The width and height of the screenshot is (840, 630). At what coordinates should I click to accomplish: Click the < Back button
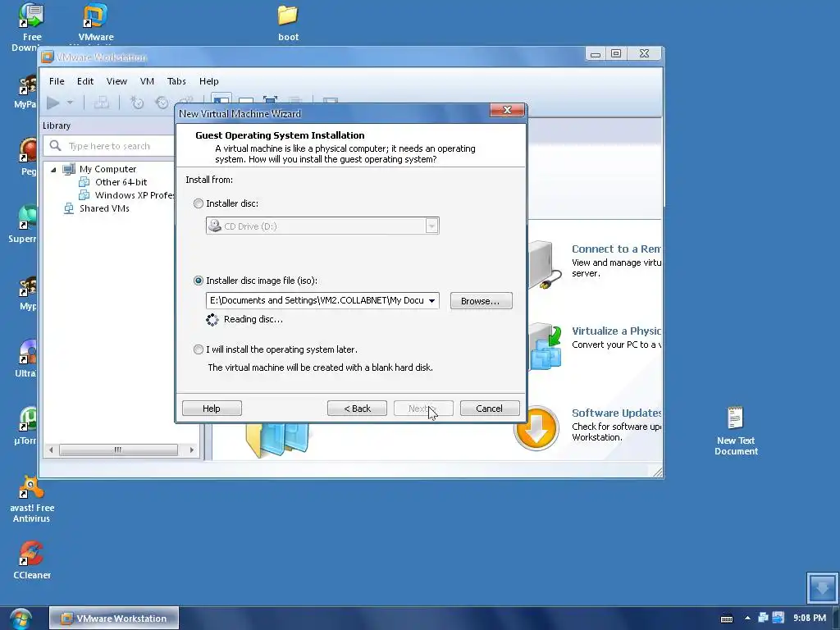pos(357,409)
